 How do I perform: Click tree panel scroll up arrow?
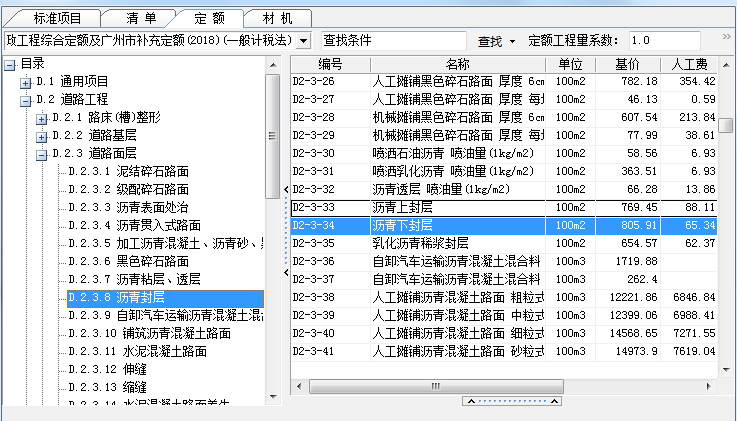(x=273, y=65)
